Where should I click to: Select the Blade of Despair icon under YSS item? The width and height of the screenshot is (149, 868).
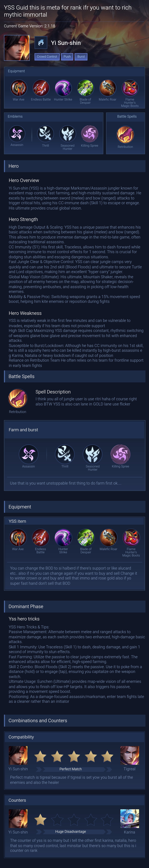pyautogui.click(x=86, y=538)
